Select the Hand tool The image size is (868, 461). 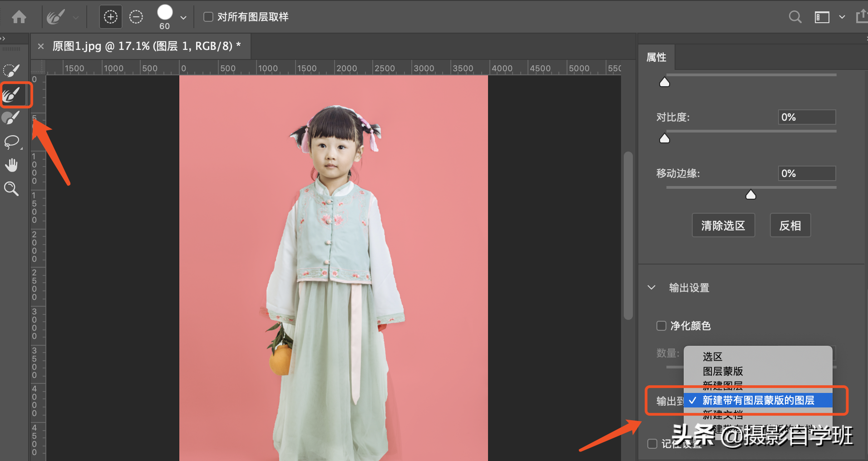click(11, 165)
